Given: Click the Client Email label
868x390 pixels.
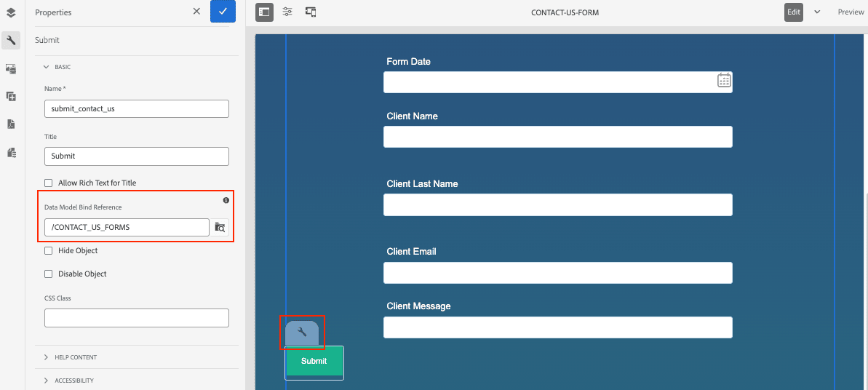Looking at the screenshot, I should click(x=411, y=252).
